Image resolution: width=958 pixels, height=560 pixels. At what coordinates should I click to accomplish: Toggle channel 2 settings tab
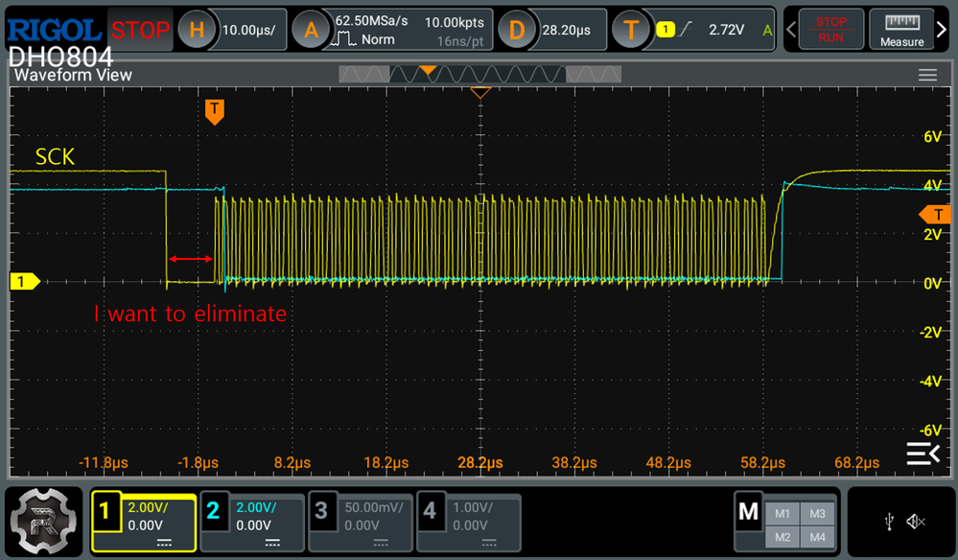tap(252, 523)
